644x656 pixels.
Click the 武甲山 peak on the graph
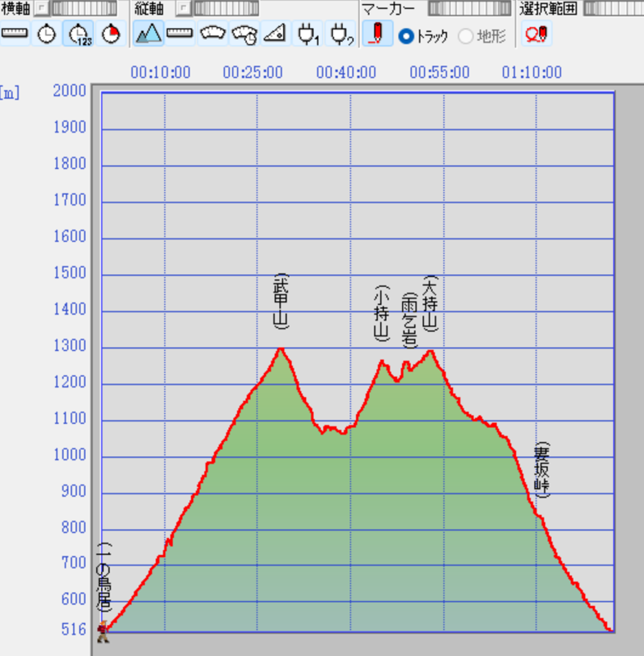coord(281,348)
